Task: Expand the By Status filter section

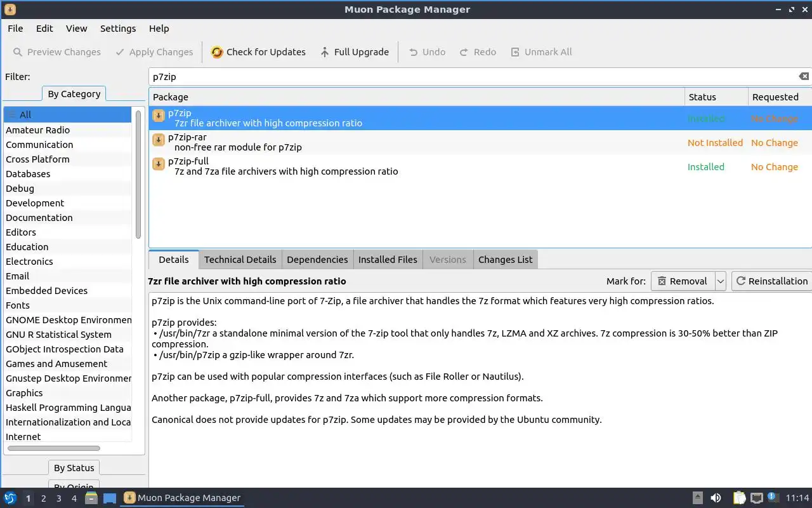Action: click(74, 468)
